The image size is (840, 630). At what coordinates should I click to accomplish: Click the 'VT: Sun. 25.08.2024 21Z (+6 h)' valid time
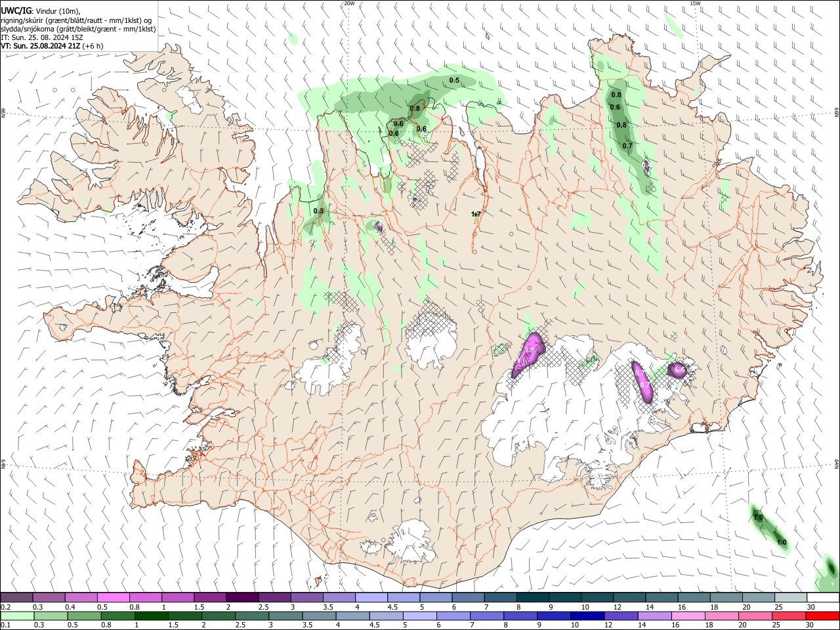coord(52,46)
